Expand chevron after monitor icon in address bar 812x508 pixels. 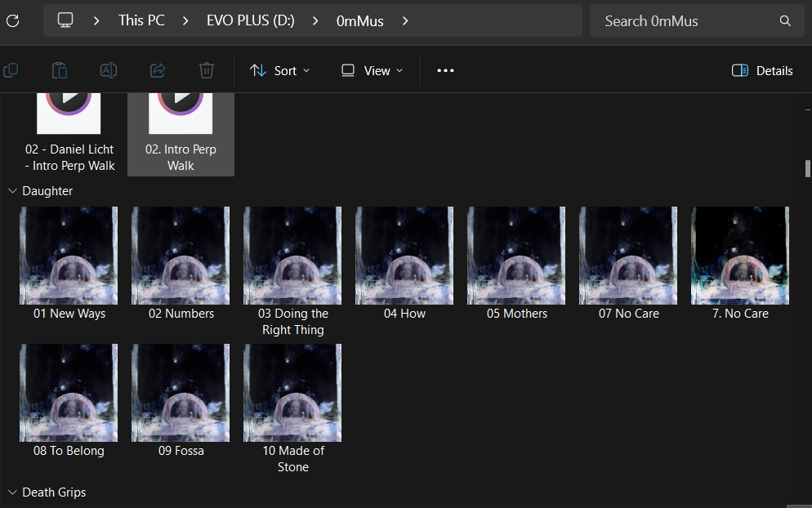[96, 20]
